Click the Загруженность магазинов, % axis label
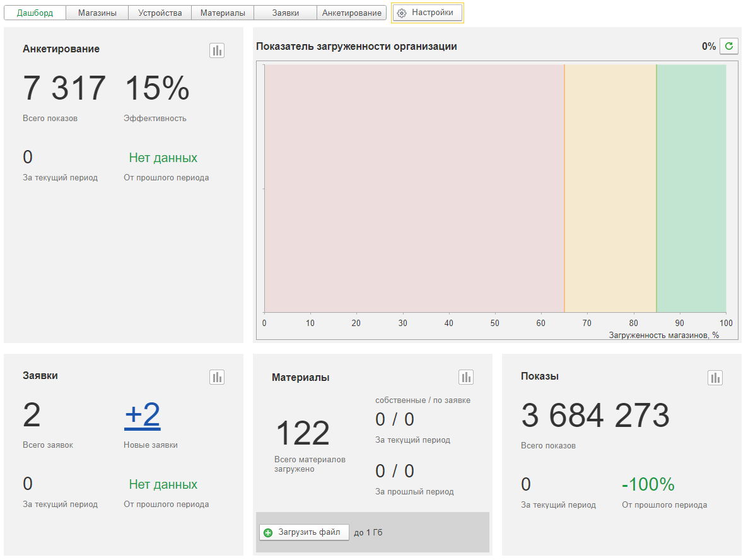 664,335
